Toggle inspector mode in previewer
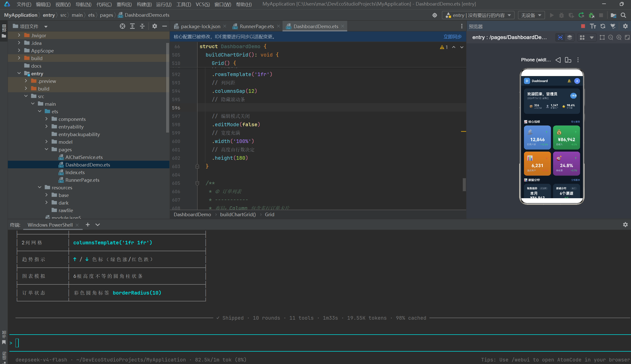The height and width of the screenshot is (364, 631). [560, 38]
